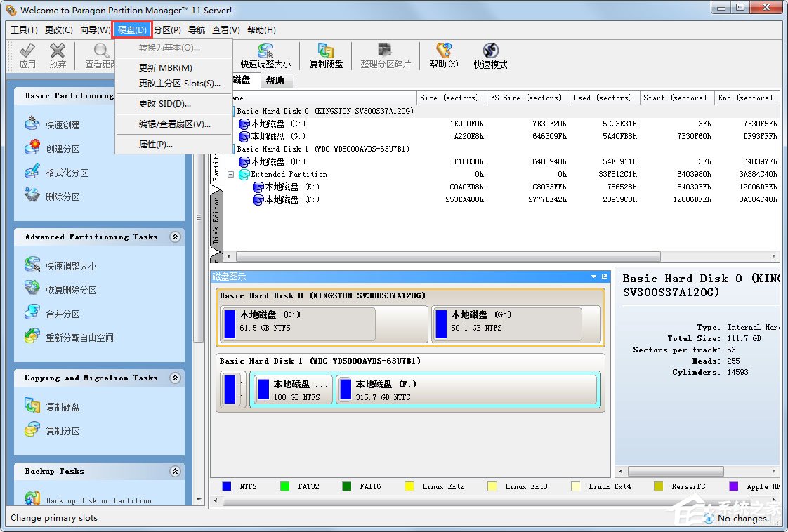This screenshot has height=532, width=788.
Task: Choose 更新 MBR(M) from the menu
Action: pyautogui.click(x=174, y=68)
